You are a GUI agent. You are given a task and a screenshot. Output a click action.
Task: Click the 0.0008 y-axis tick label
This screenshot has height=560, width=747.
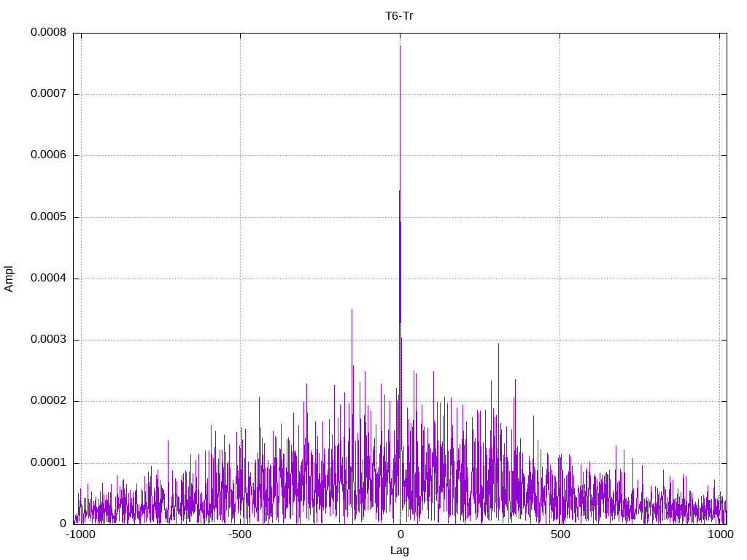coord(49,32)
